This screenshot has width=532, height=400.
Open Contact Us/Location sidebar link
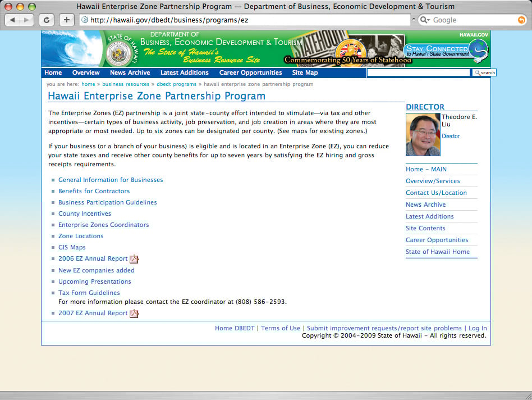coord(437,193)
